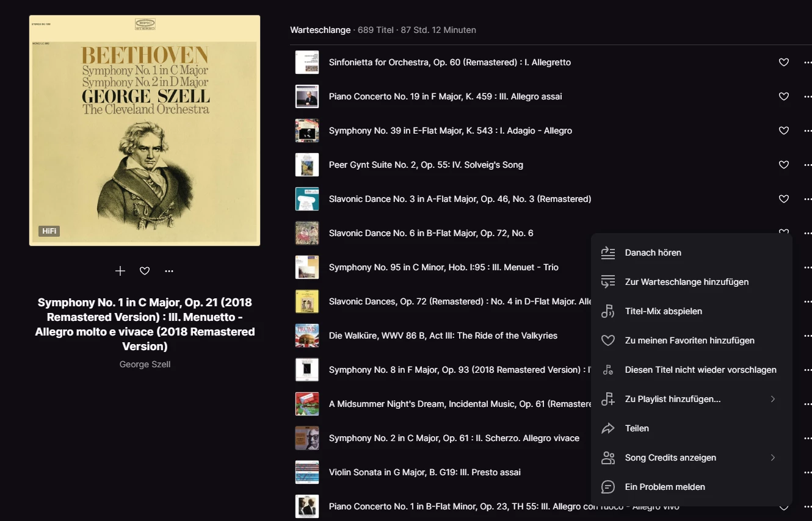812x521 pixels.
Task: Choose Zur Warteschlange hinzufügen
Action: [692, 282]
